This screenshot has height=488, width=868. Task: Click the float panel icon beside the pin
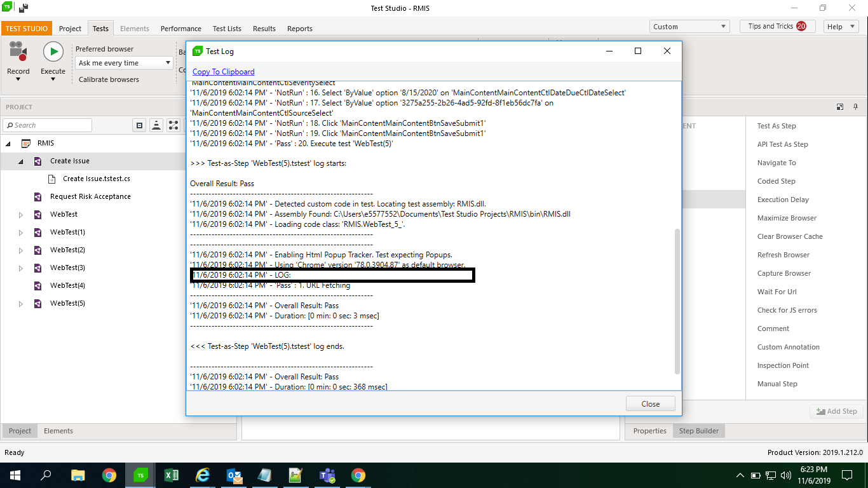pos(840,107)
